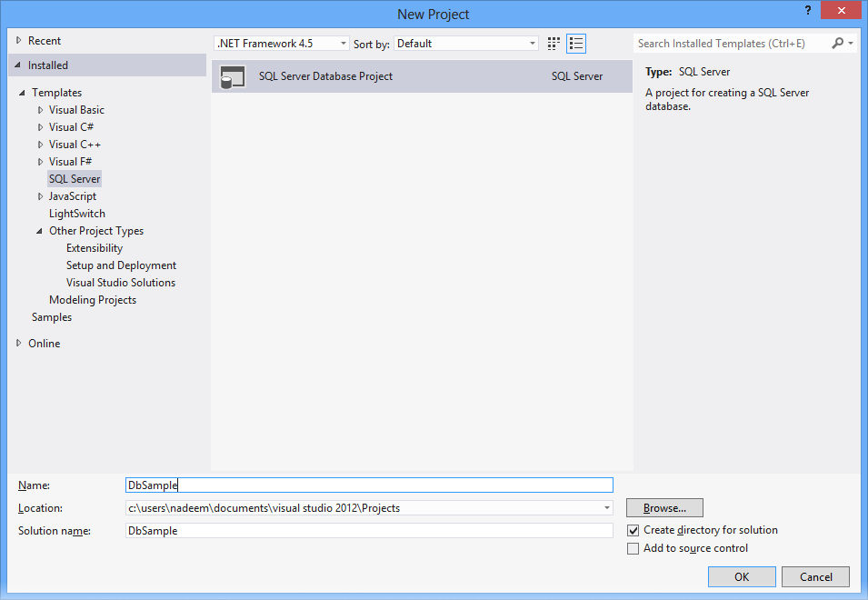Image resolution: width=868 pixels, height=600 pixels.
Task: Expand the Recent section
Action: [x=19, y=40]
